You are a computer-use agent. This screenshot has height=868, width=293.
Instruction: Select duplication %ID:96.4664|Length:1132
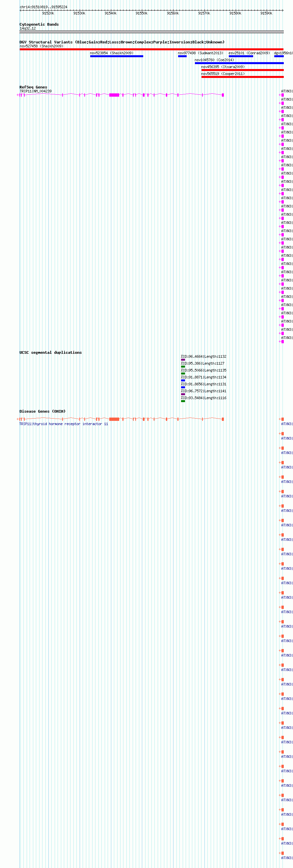coord(203,356)
